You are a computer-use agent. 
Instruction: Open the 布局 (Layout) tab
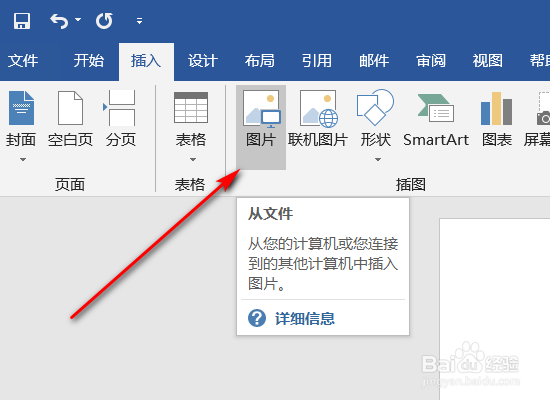pos(260,61)
